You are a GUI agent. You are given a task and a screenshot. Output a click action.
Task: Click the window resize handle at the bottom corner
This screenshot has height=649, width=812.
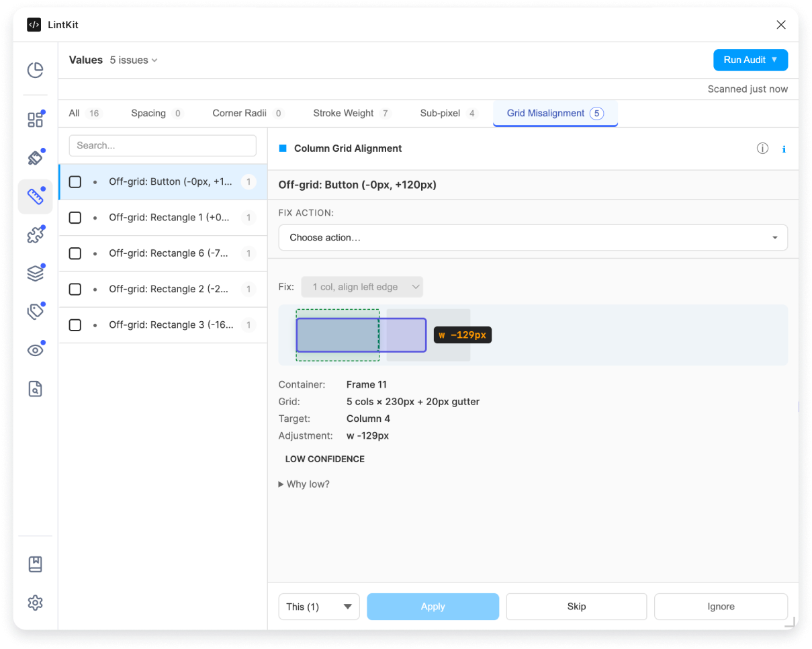791,622
